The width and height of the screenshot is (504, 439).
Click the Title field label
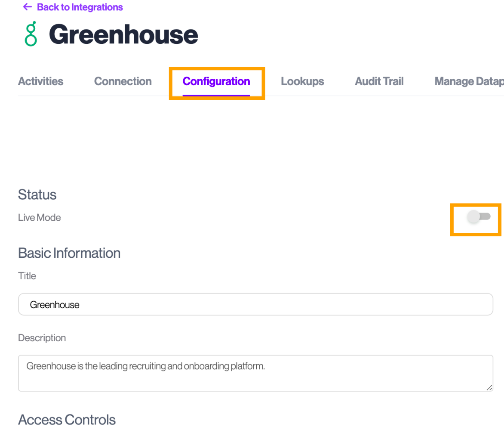(x=27, y=276)
